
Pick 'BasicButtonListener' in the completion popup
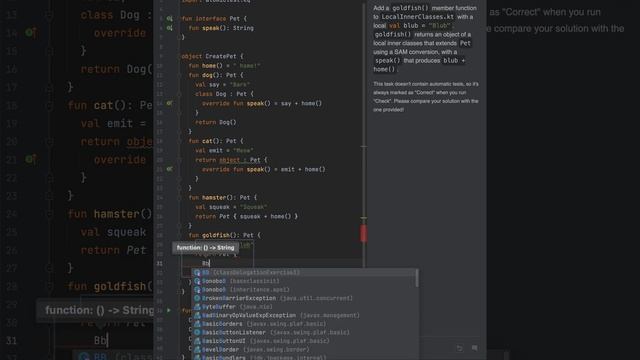(304, 332)
